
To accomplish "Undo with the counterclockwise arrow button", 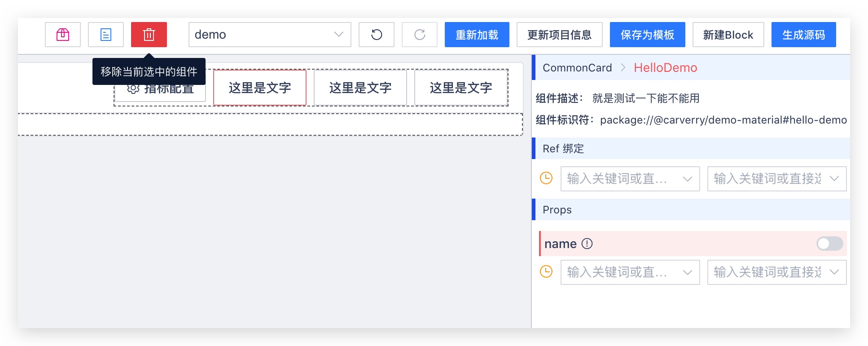I will tap(377, 35).
